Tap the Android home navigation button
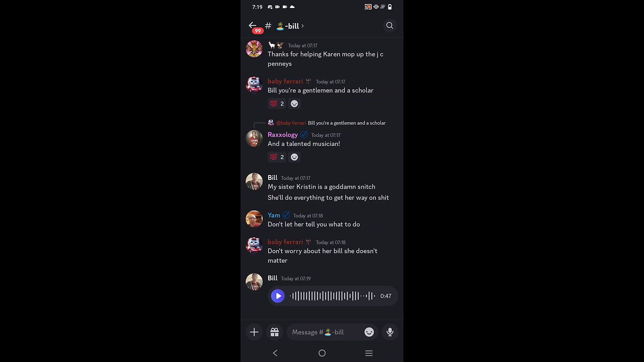 (x=322, y=353)
